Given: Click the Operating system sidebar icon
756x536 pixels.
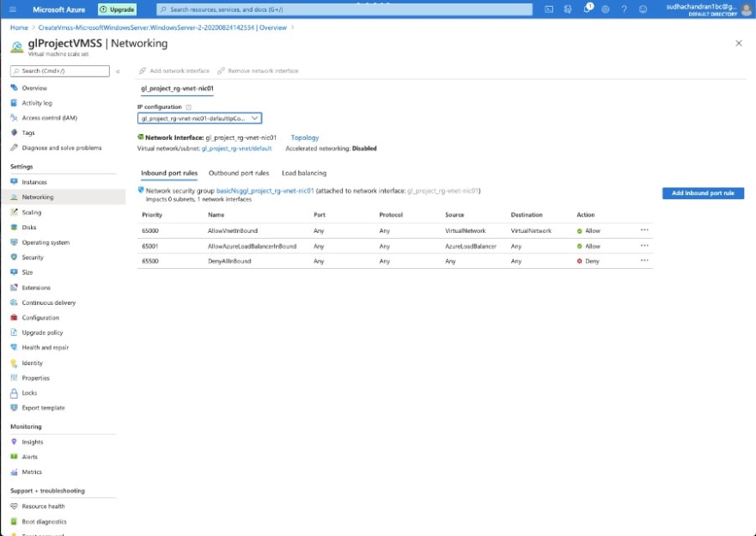Looking at the screenshot, I should [14, 242].
